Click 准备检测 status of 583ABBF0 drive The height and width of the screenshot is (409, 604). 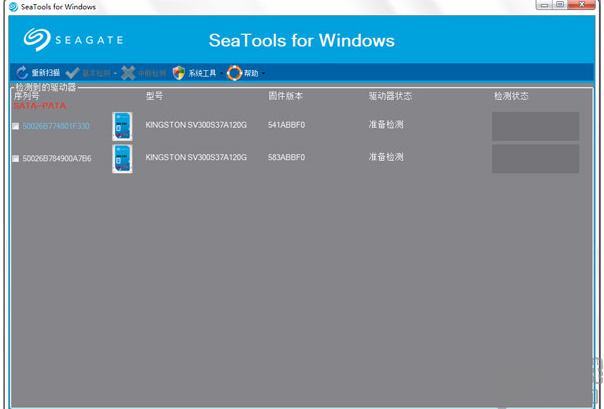coord(386,157)
